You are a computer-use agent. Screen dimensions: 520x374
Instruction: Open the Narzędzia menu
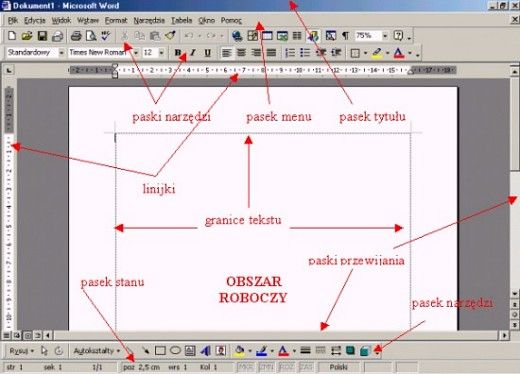pyautogui.click(x=149, y=20)
